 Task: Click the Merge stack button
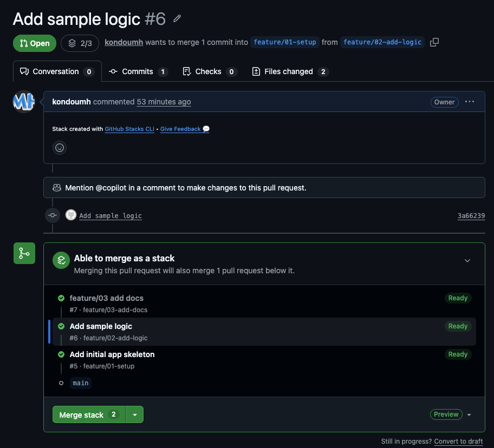[x=89, y=414]
